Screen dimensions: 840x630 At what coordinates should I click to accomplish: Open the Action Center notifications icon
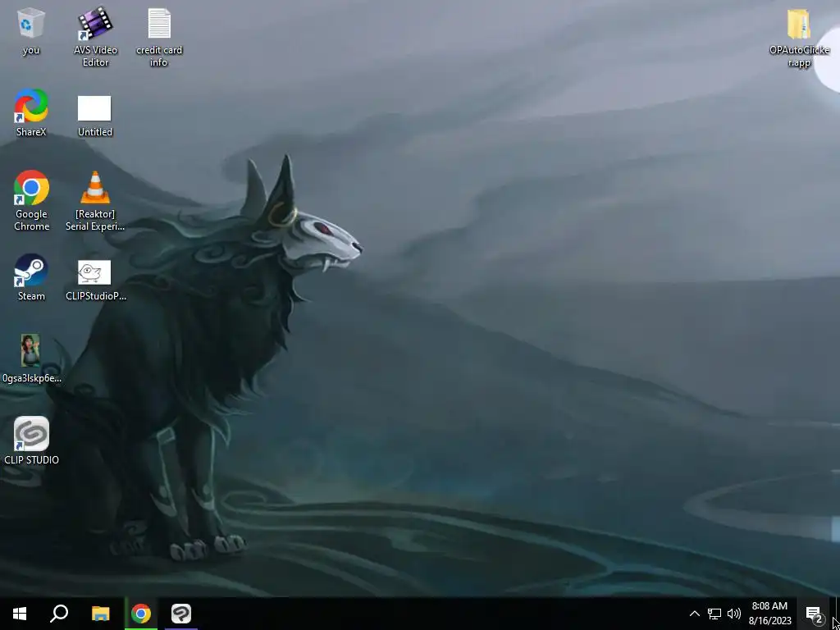click(x=814, y=614)
